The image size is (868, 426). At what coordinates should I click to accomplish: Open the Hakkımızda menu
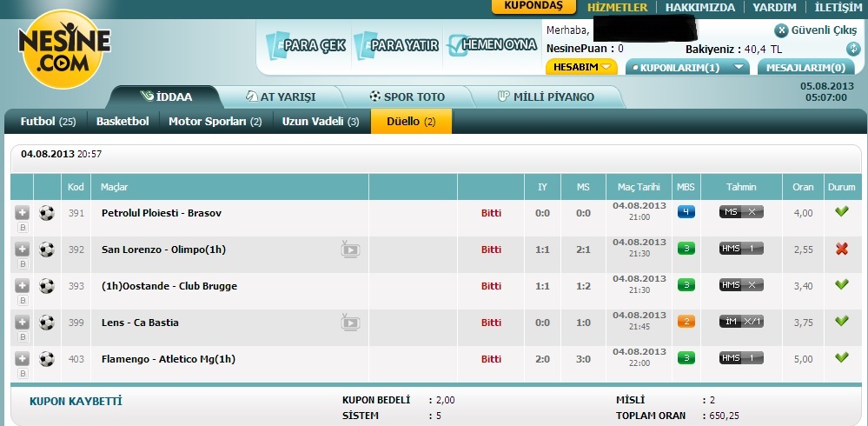[700, 7]
